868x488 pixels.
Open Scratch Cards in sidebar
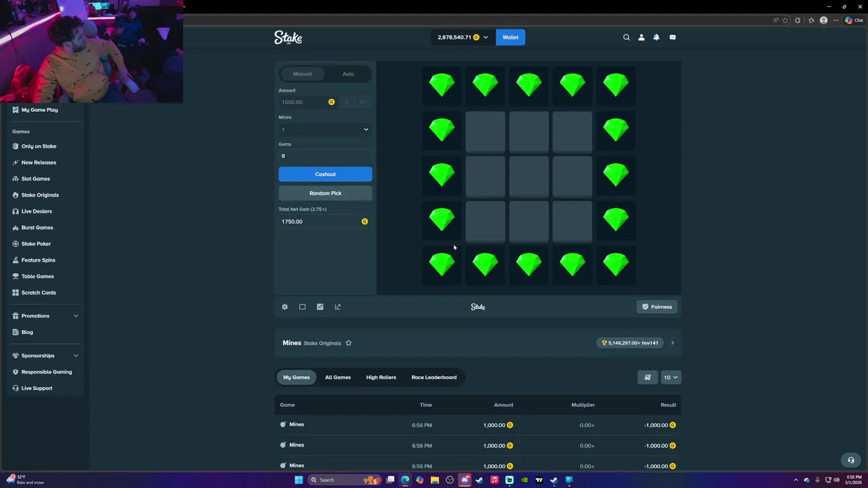[x=39, y=293]
